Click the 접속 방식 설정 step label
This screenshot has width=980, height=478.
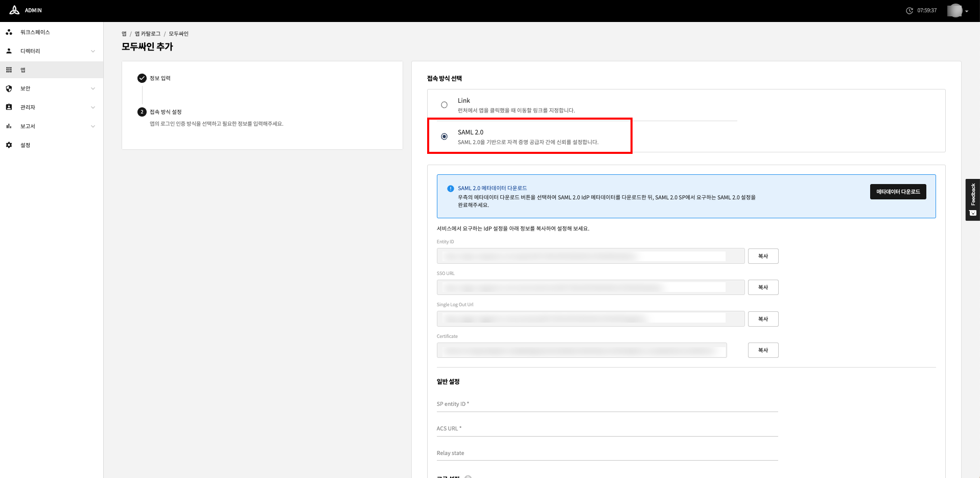tap(166, 112)
